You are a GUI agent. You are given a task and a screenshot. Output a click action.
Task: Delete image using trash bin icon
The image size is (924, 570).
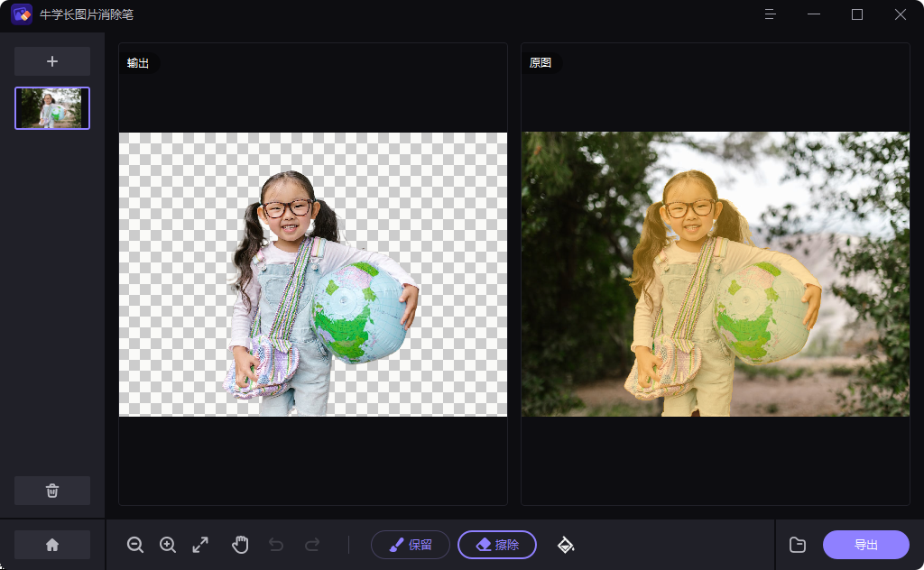[x=51, y=491]
